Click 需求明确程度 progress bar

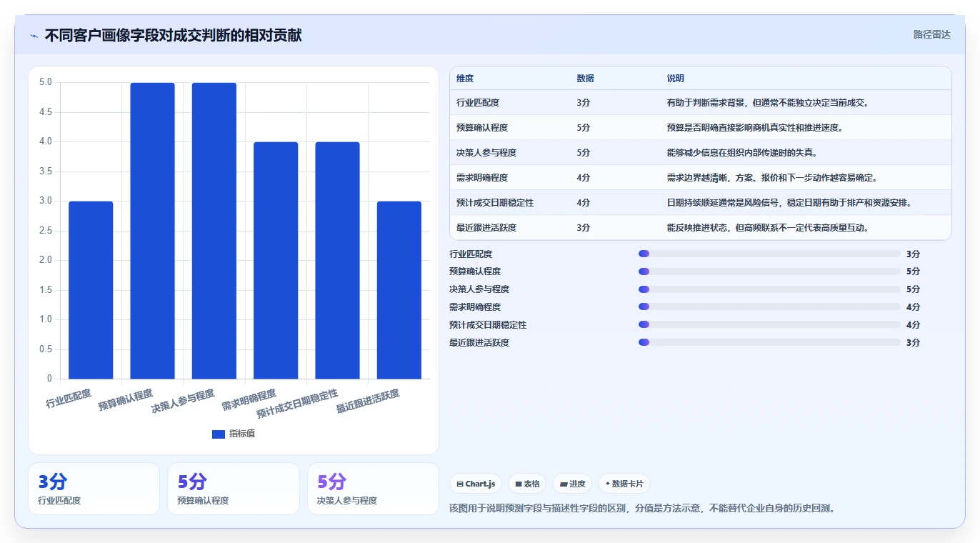click(x=769, y=307)
